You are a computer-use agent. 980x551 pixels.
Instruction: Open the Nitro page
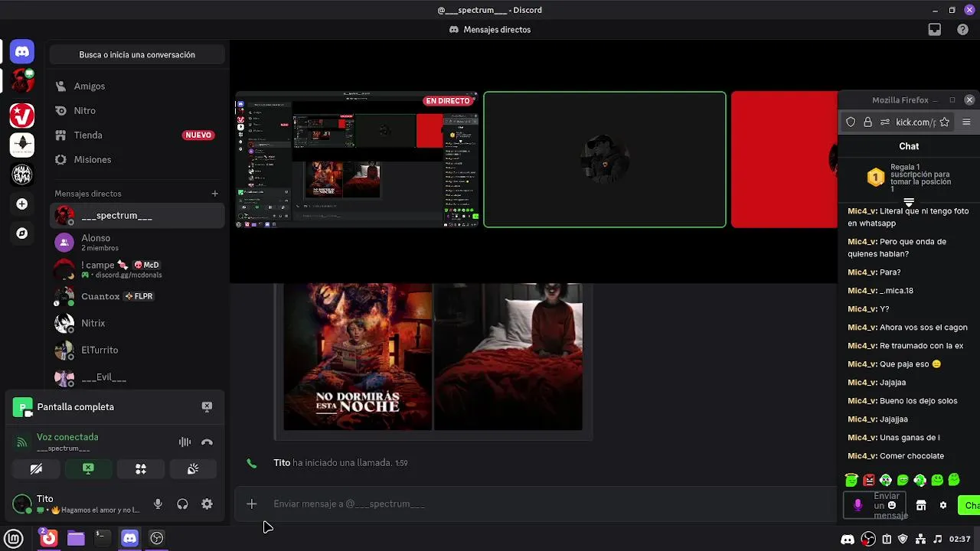point(137,111)
